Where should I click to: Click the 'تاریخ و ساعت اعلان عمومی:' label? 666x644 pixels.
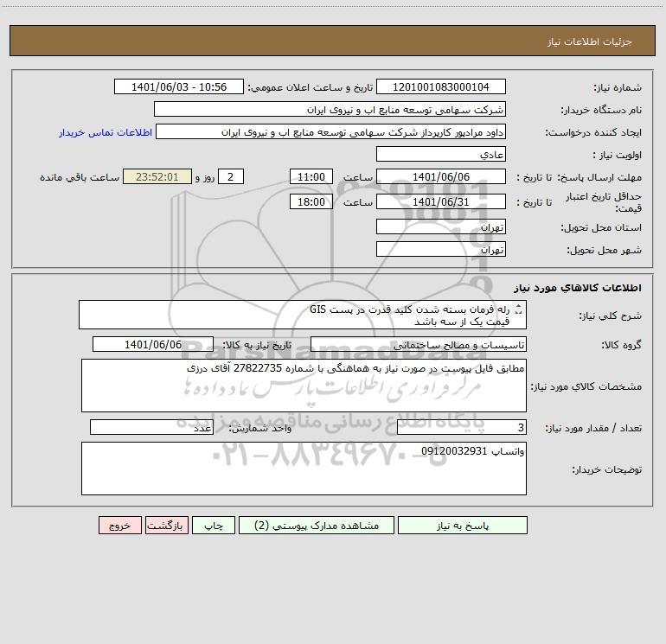click(311, 87)
